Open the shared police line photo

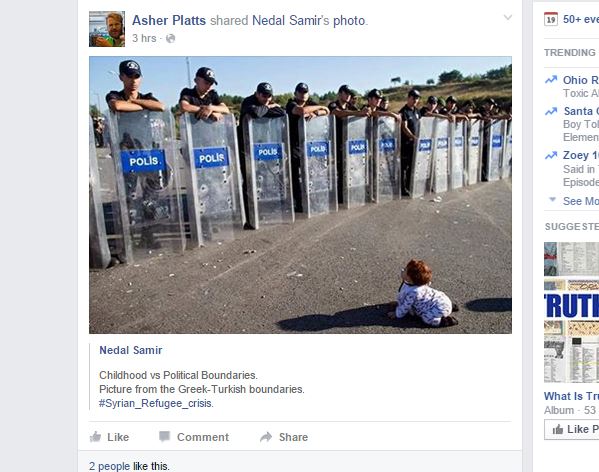[300, 195]
